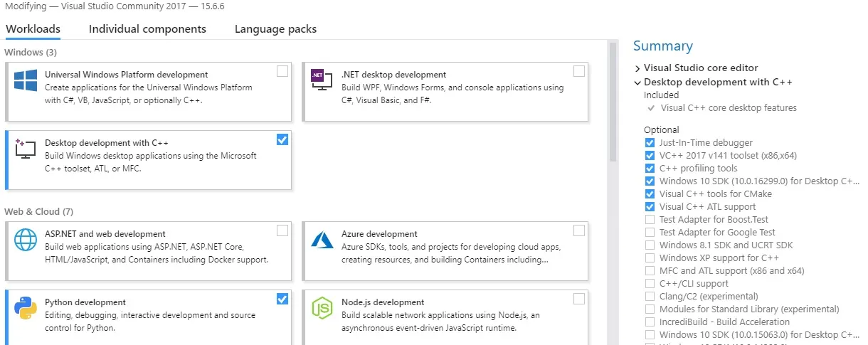
Task: Click the Desktop development with C++ icon
Action: [26, 149]
